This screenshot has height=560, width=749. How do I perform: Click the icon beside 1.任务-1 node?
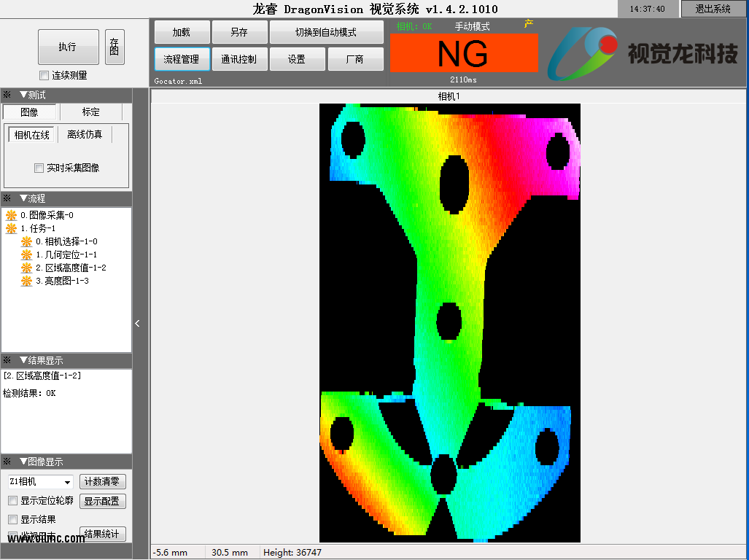click(x=11, y=228)
